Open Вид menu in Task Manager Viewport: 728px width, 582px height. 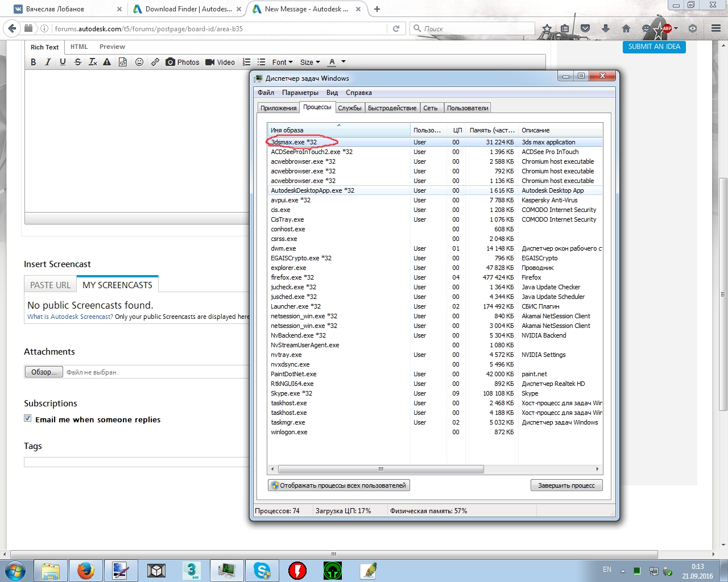pyautogui.click(x=332, y=93)
